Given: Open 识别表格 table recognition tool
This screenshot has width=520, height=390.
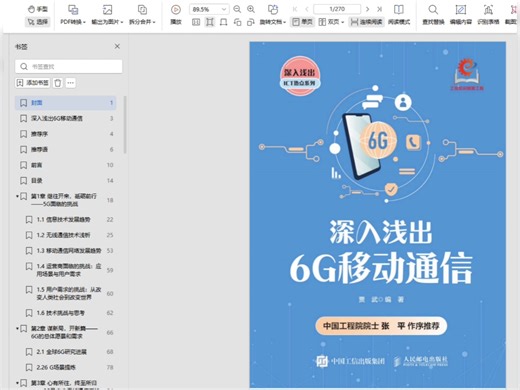Looking at the screenshot, I should coord(488,15).
